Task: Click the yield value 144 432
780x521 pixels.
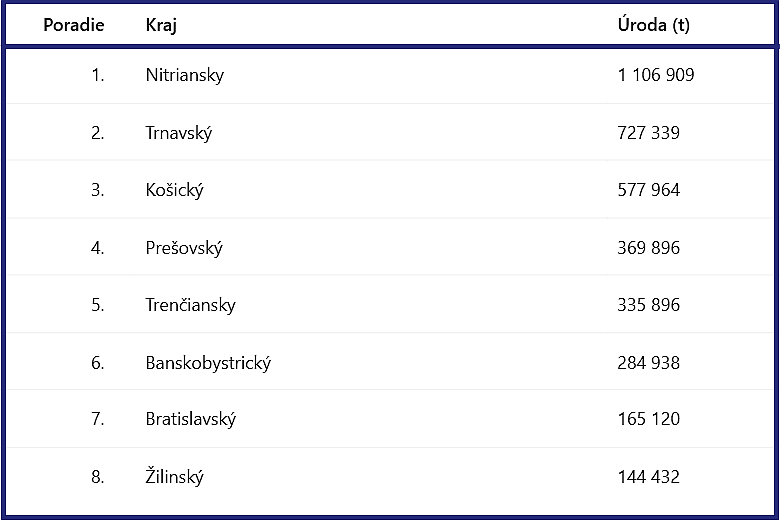Action: click(x=648, y=477)
